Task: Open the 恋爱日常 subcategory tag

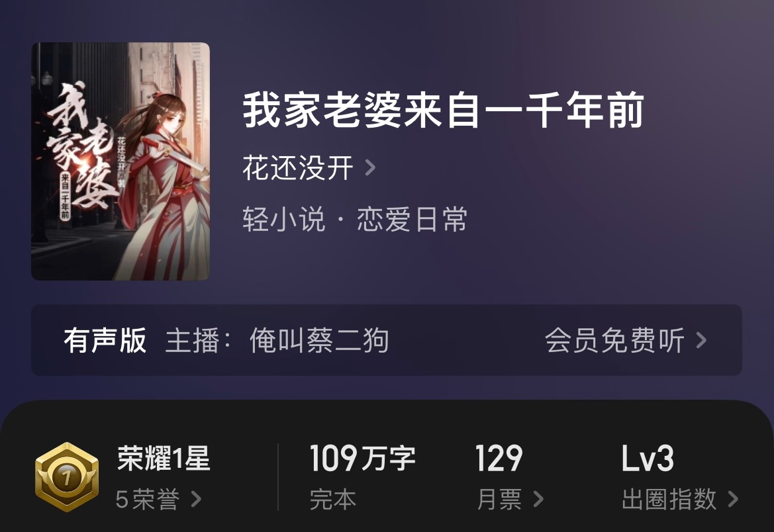Action: click(x=412, y=219)
